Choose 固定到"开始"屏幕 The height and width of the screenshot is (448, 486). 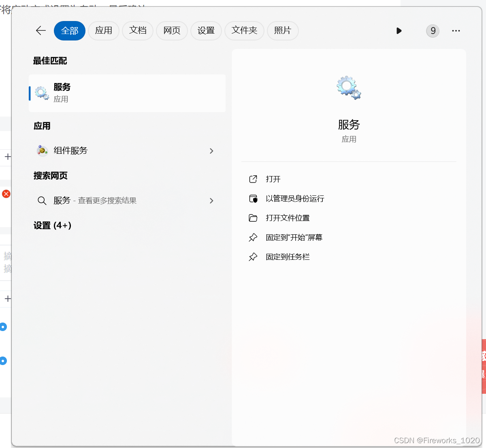tap(349, 237)
